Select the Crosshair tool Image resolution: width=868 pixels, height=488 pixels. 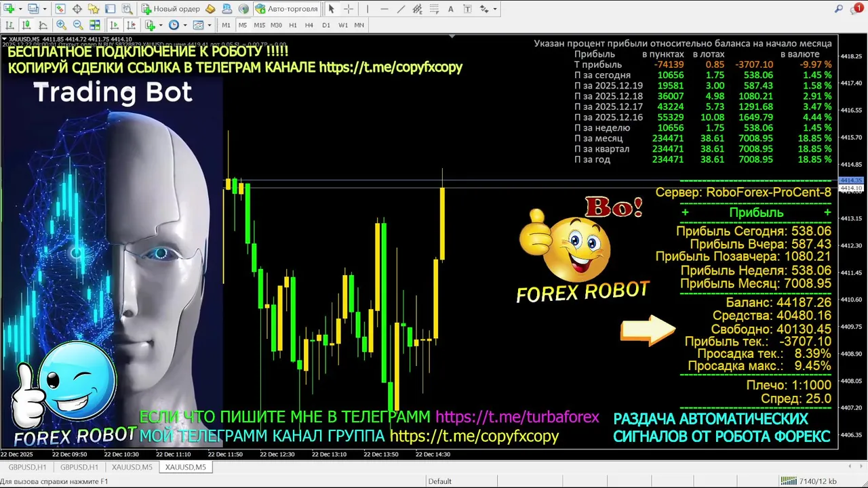[349, 9]
